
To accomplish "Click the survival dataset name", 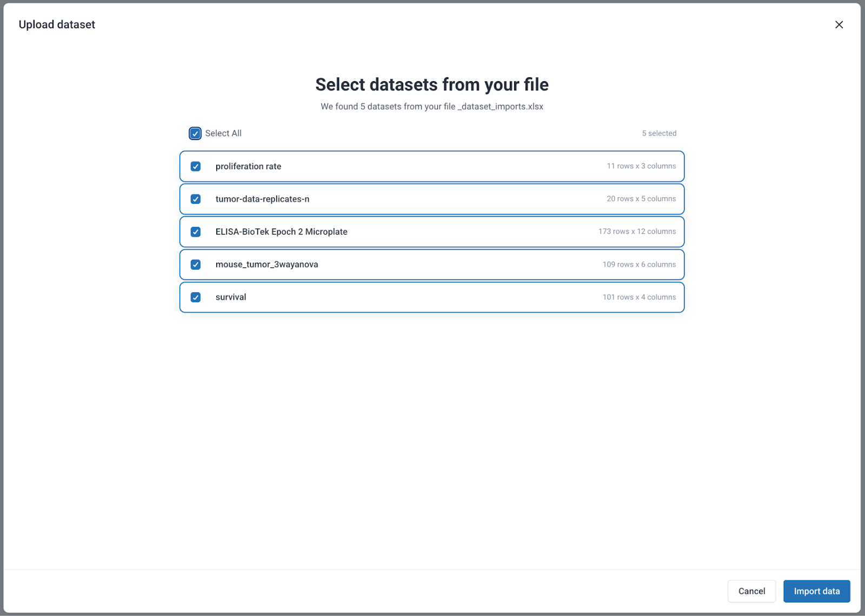I will 231,297.
